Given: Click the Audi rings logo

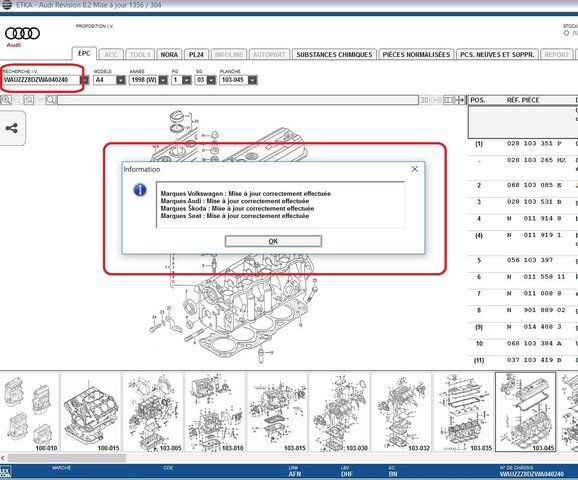Looking at the screenshot, I should [22, 34].
